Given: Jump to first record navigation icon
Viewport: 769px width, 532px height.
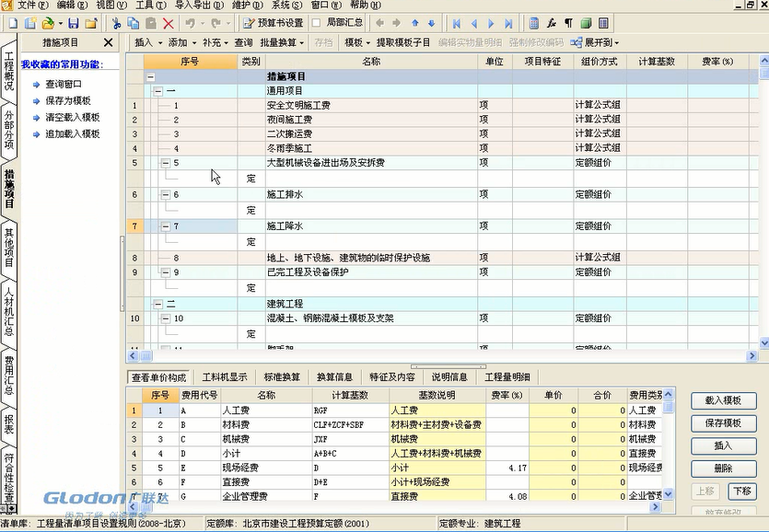Looking at the screenshot, I should pyautogui.click(x=457, y=23).
